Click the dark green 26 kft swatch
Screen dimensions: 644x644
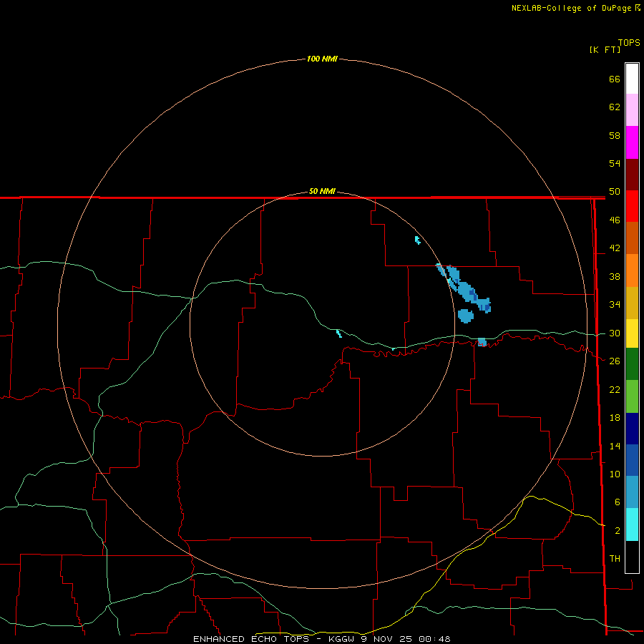pos(632,364)
